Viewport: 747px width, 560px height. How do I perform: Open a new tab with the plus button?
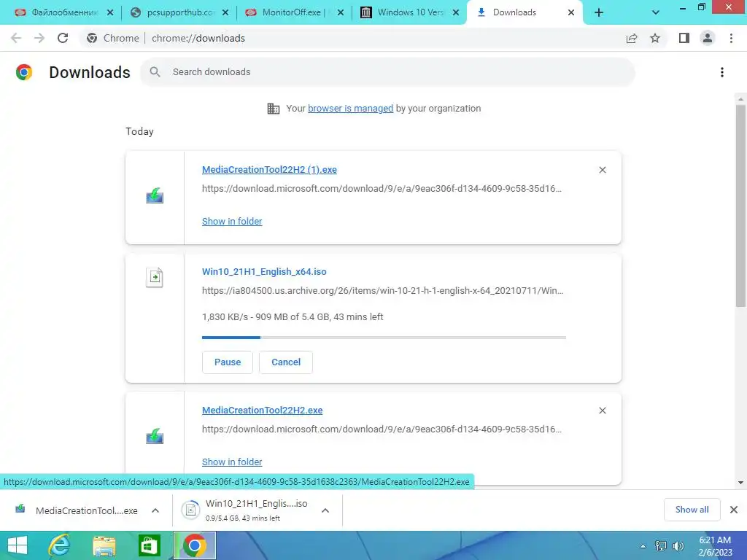click(x=599, y=12)
